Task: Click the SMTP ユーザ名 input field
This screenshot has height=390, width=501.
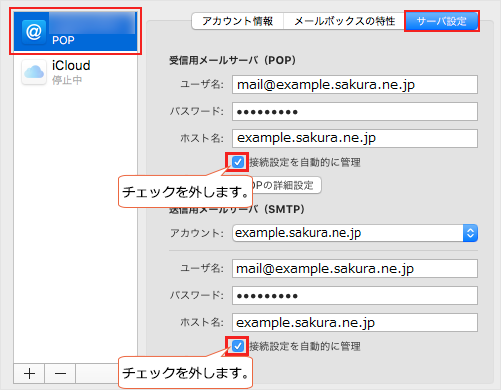Action: click(355, 269)
